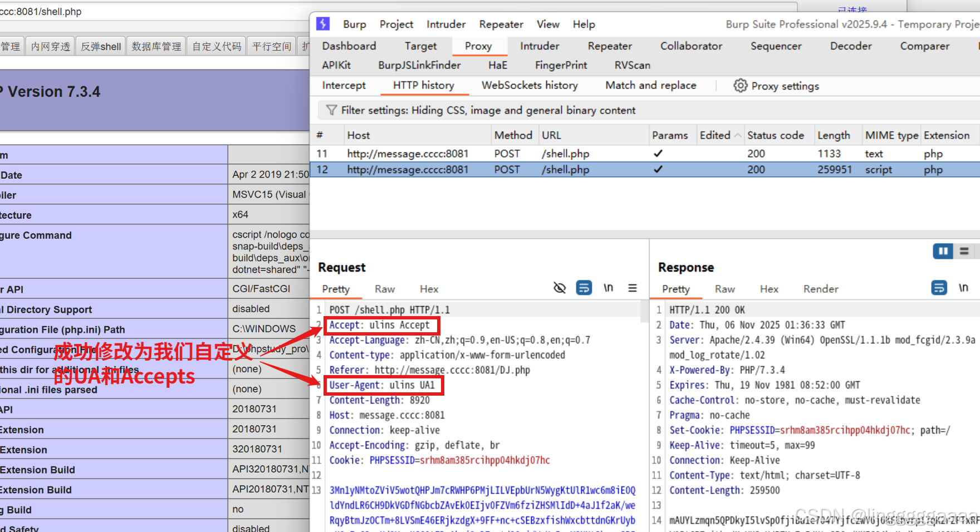Image resolution: width=980 pixels, height=532 pixels.
Task: Open the Proxy settings gear icon
Action: tap(740, 86)
